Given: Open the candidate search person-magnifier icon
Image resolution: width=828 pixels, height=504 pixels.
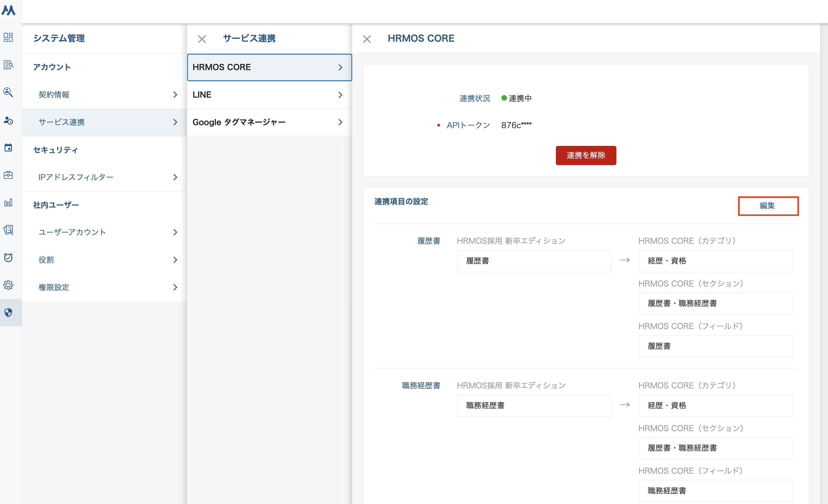Looking at the screenshot, I should pyautogui.click(x=8, y=92).
